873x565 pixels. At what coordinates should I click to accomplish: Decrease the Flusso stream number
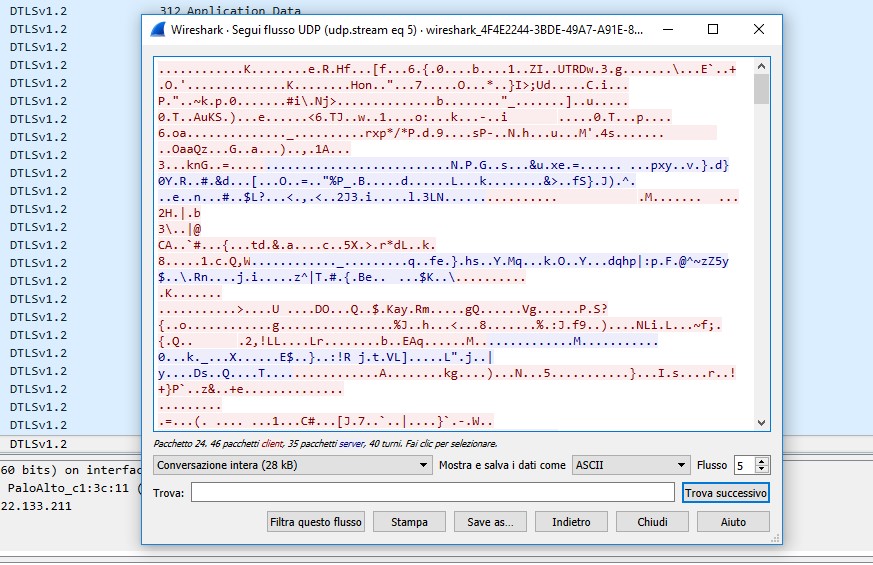pos(762,469)
